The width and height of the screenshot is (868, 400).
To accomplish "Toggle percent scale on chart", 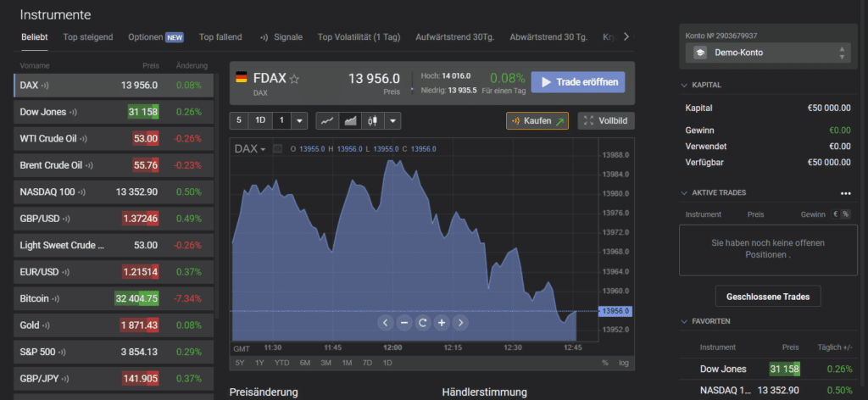I will (x=605, y=363).
